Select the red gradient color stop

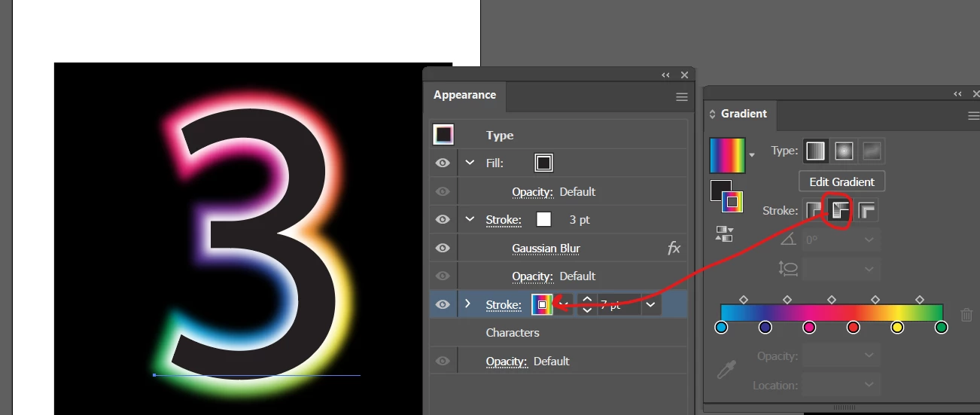pyautogui.click(x=853, y=327)
